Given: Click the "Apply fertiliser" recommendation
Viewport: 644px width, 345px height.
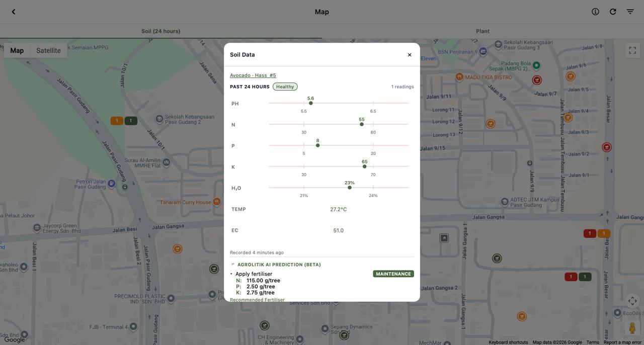Looking at the screenshot, I should (x=254, y=274).
